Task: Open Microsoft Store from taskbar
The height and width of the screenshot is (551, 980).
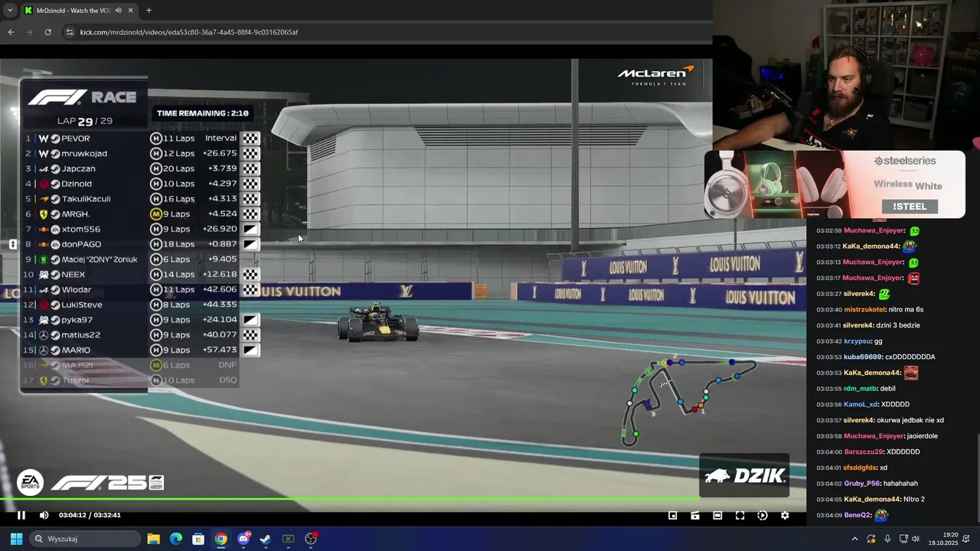Action: (198, 539)
